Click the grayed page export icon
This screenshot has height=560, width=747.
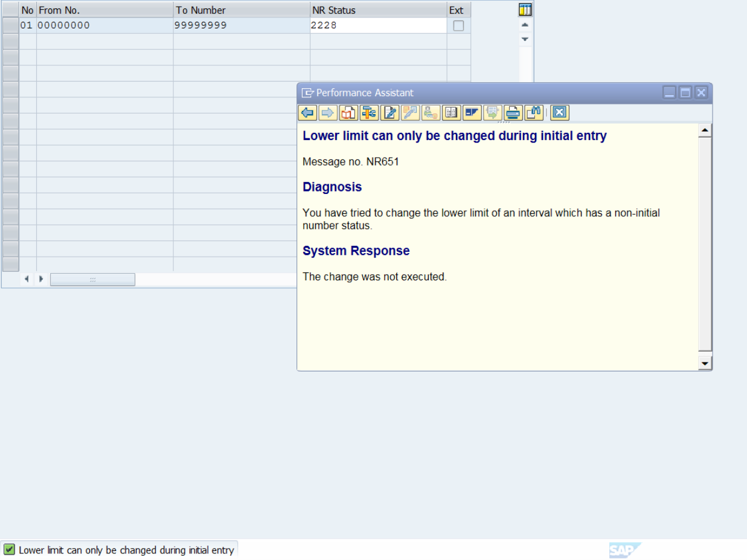pyautogui.click(x=492, y=112)
